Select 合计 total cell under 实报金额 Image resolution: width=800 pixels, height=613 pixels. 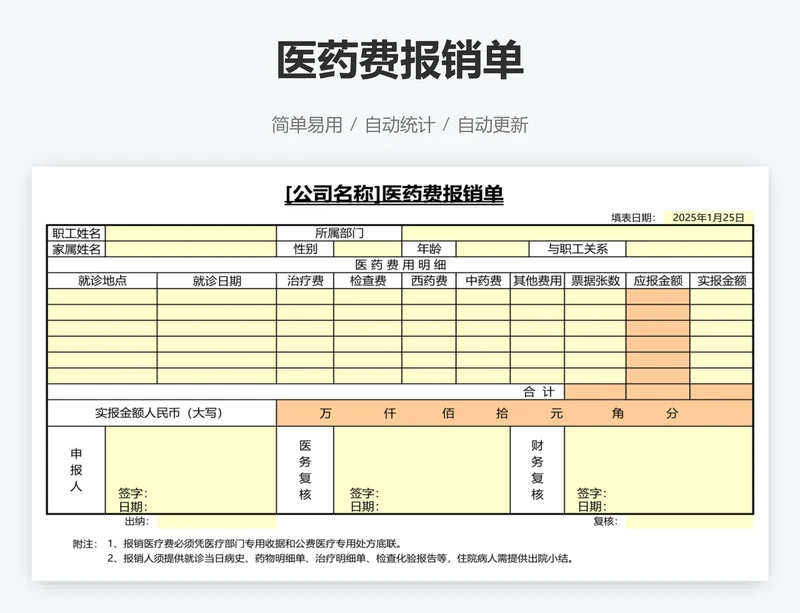coord(721,392)
